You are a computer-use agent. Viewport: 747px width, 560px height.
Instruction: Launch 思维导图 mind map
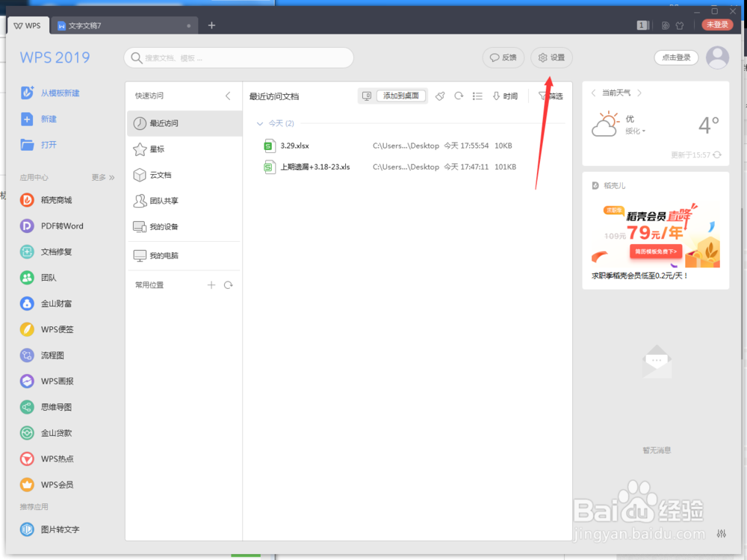click(46, 407)
